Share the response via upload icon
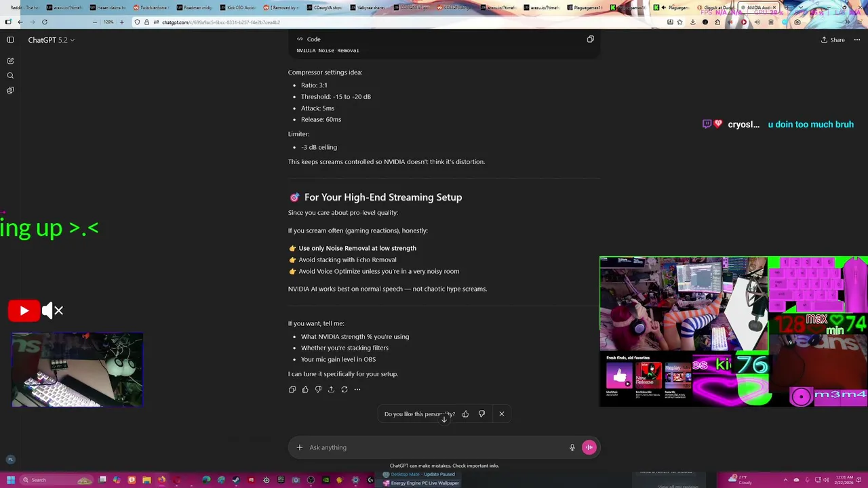Screen dimensions: 868x488 331,389
